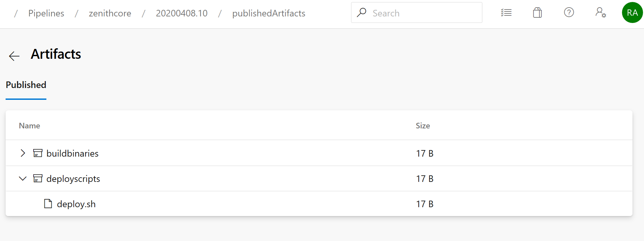Screen dimensions: 644x241
Task: Expand buildbinaries using its chevron arrow
Action: coord(23,153)
